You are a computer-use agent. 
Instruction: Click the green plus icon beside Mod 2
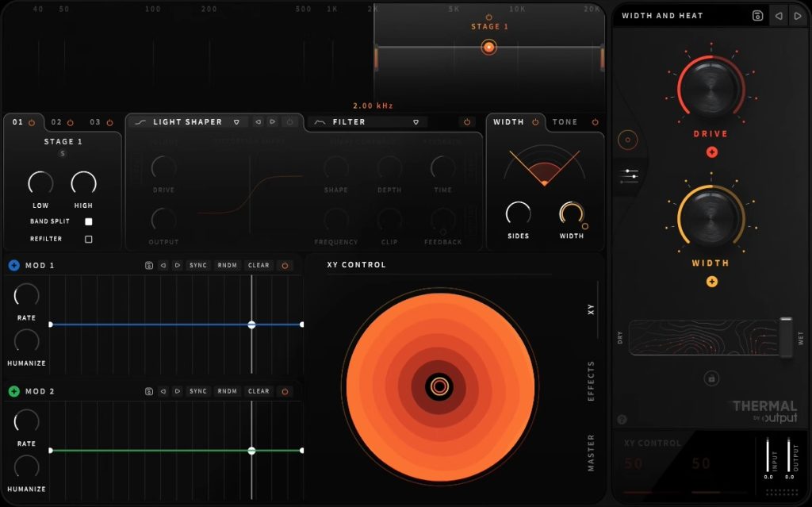tap(14, 391)
